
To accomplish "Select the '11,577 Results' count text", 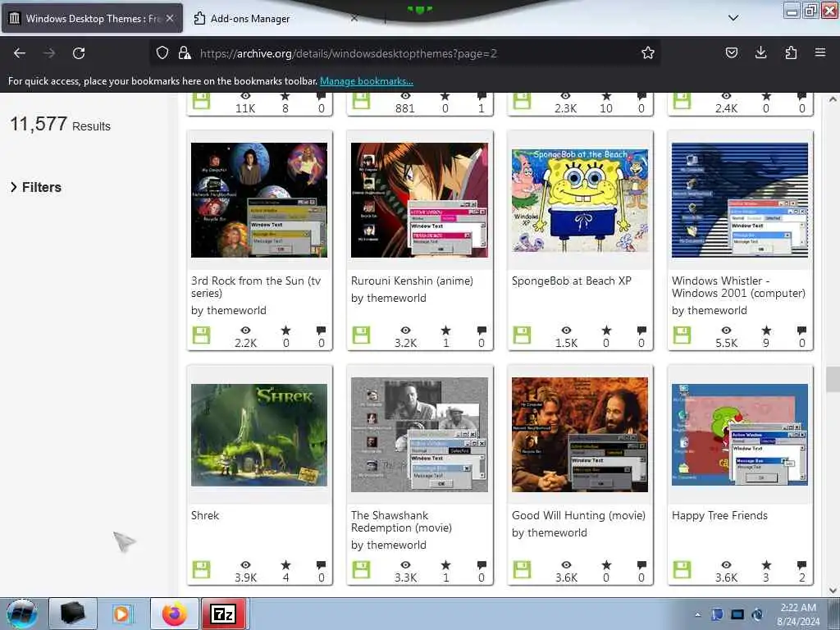I will [x=60, y=125].
